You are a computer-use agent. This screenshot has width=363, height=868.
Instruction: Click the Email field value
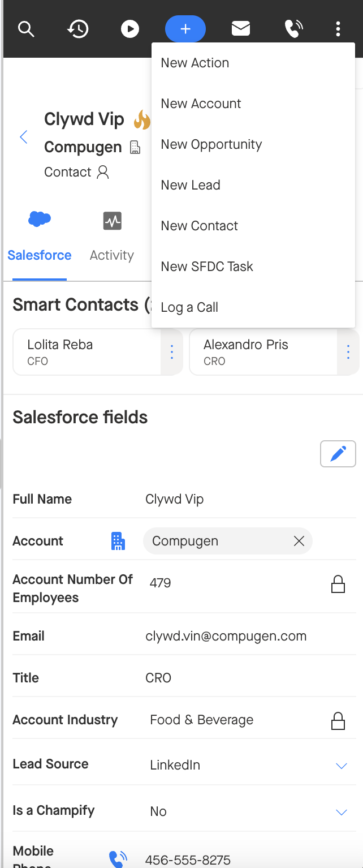click(226, 637)
